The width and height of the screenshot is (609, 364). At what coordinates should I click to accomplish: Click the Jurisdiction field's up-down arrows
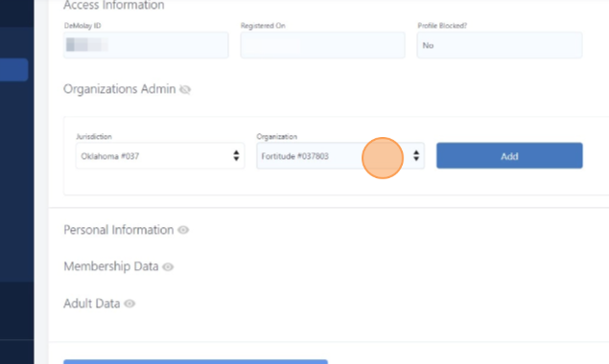click(236, 155)
